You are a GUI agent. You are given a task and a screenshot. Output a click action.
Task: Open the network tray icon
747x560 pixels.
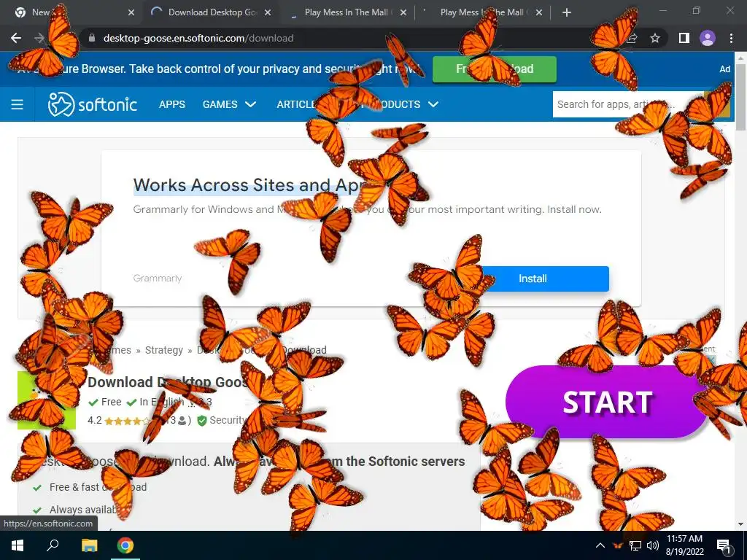(635, 545)
